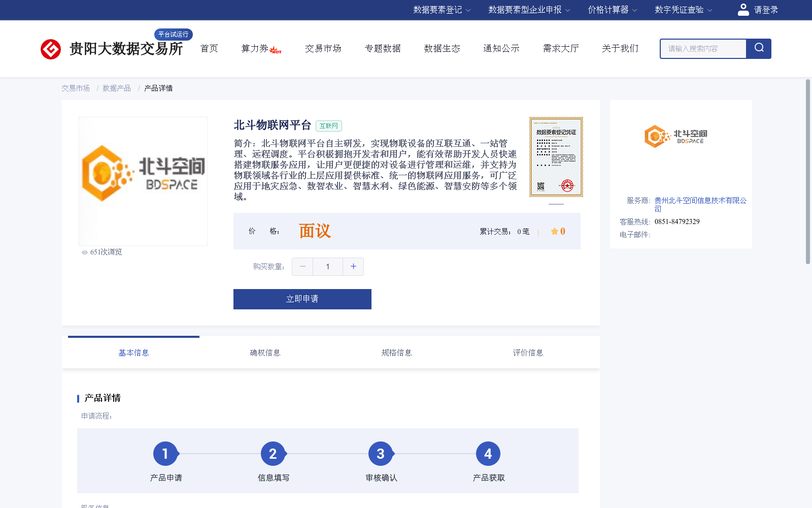Decrease purchase quantity with minus button
This screenshot has width=812, height=508.
(x=302, y=267)
